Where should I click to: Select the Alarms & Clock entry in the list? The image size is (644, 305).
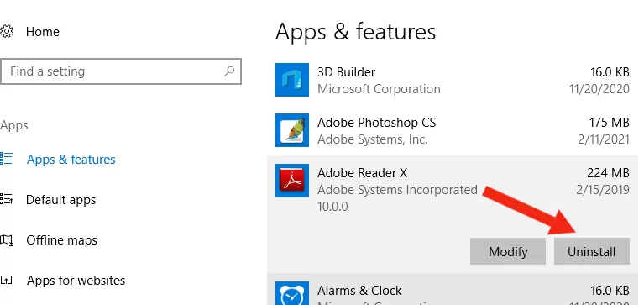(453, 291)
